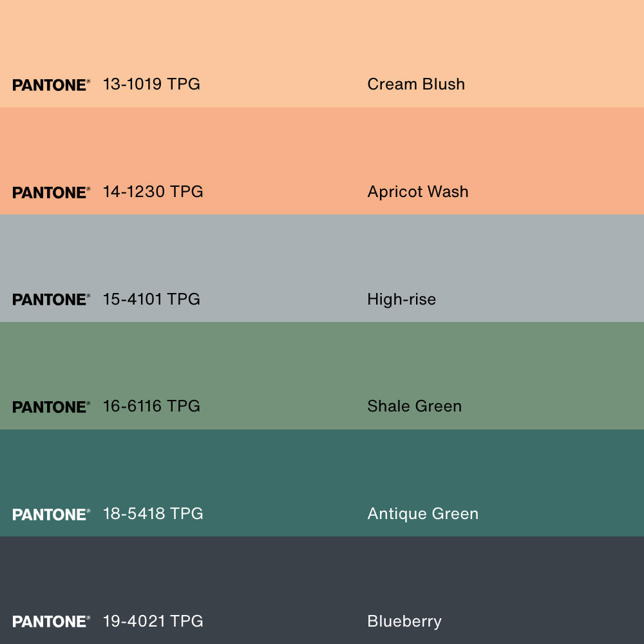
Task: Click the Apricot Wash color name
Action: [x=417, y=192]
